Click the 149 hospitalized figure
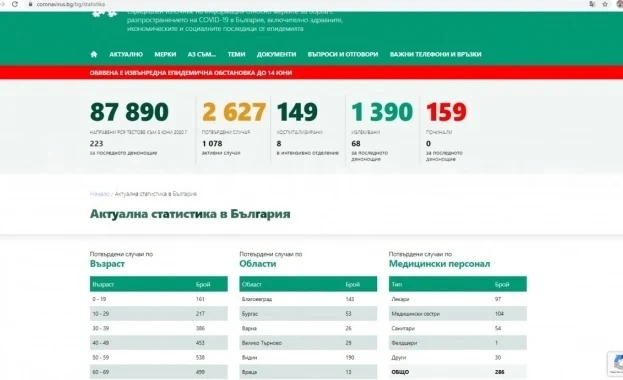This screenshot has height=380, width=623. pyautogui.click(x=297, y=112)
